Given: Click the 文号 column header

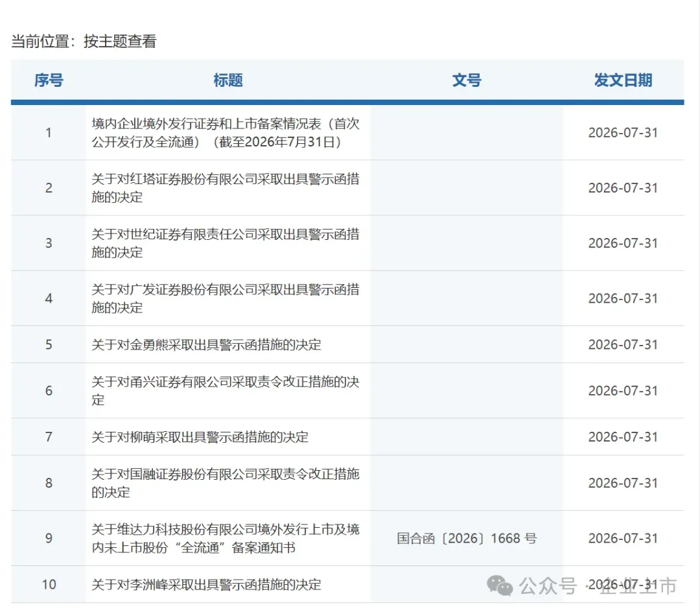Looking at the screenshot, I should point(467,80).
